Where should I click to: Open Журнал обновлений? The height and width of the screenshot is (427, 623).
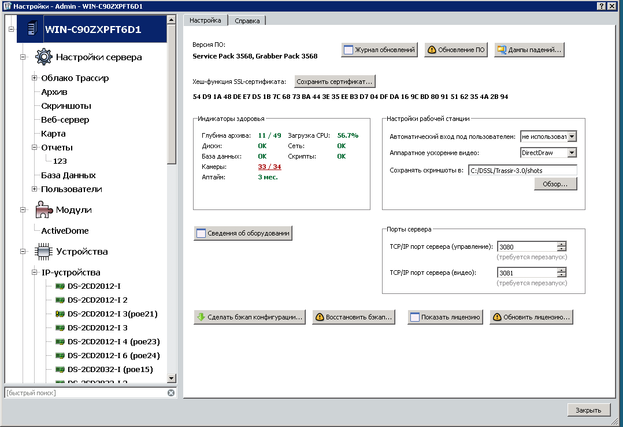[x=379, y=50]
